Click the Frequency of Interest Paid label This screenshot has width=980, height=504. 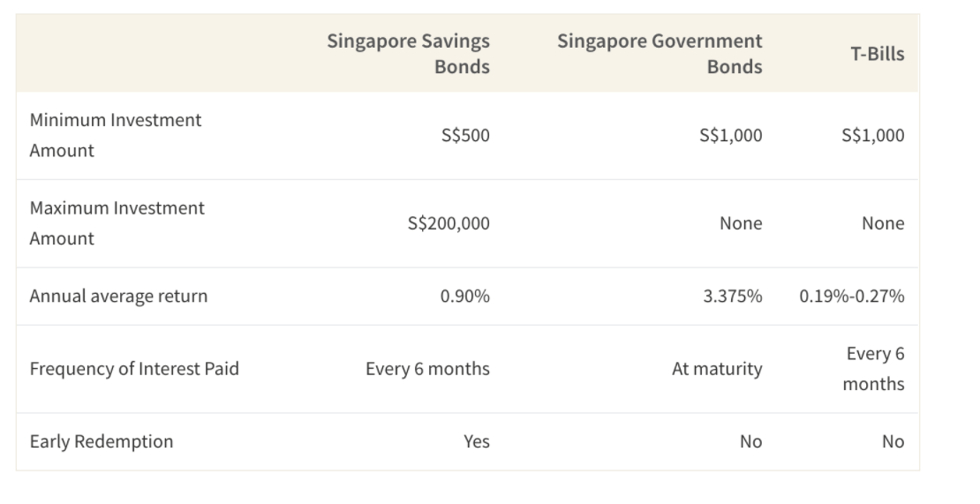[x=134, y=369]
